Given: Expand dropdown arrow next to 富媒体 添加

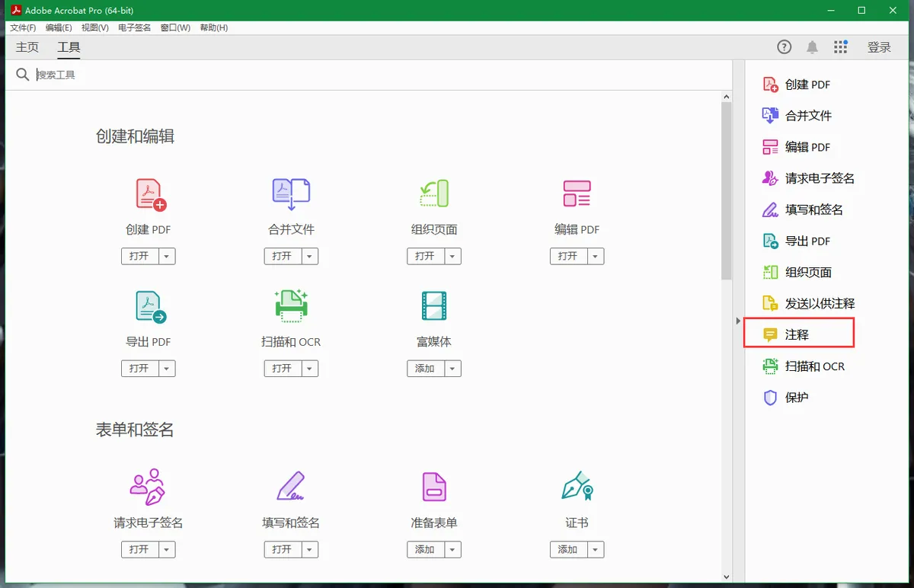Looking at the screenshot, I should pyautogui.click(x=452, y=369).
